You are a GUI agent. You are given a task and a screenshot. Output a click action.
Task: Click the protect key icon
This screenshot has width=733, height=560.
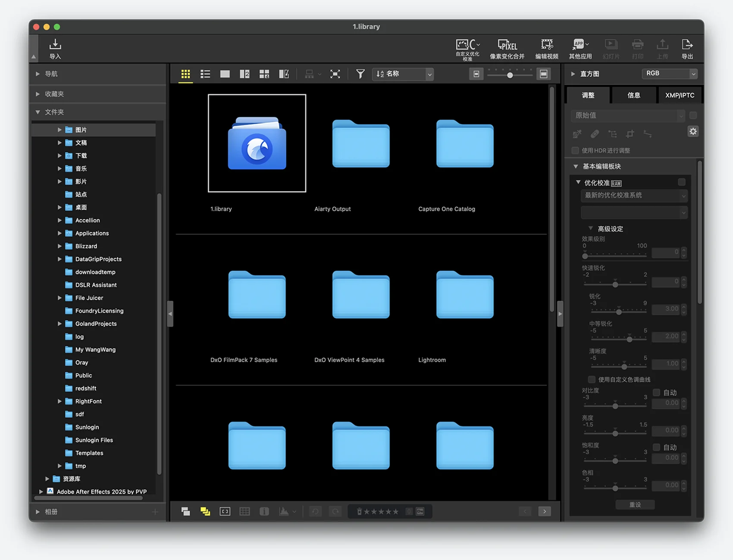420,512
